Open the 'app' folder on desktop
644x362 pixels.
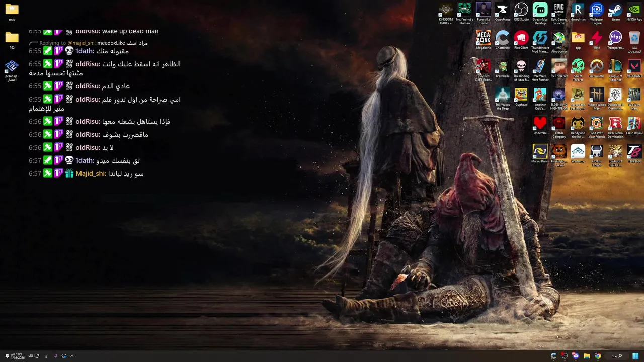(578, 40)
